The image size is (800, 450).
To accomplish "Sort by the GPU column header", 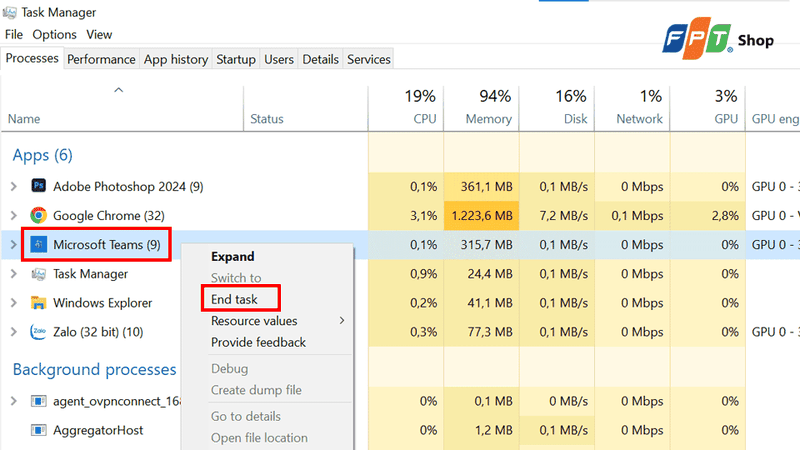I will [x=708, y=109].
